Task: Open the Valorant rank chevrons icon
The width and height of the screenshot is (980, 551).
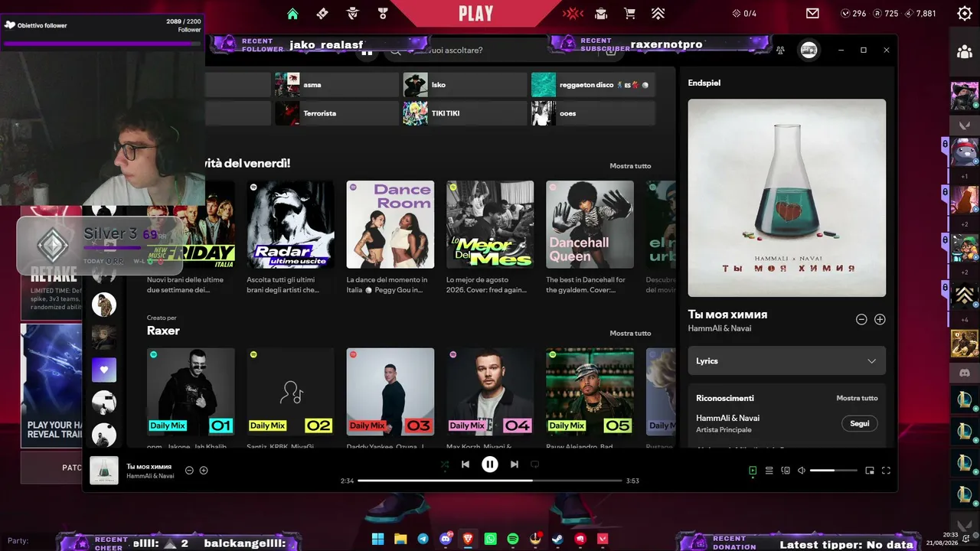Action: (658, 13)
